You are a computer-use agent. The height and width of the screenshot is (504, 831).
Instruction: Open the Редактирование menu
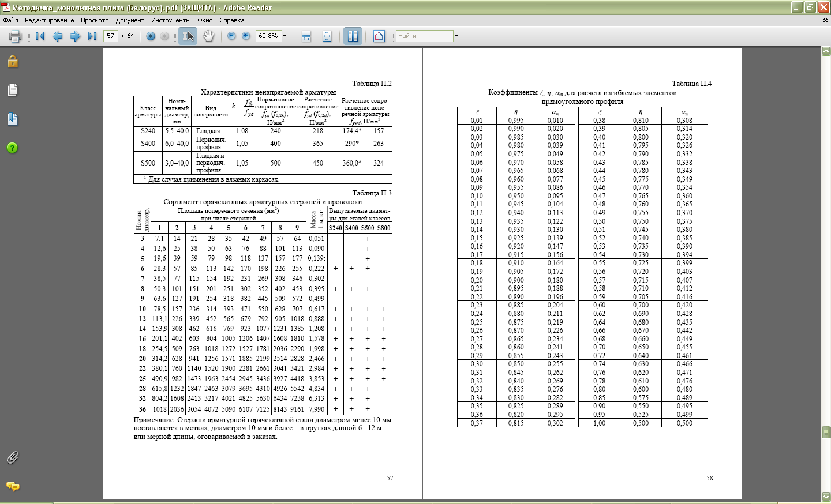49,20
